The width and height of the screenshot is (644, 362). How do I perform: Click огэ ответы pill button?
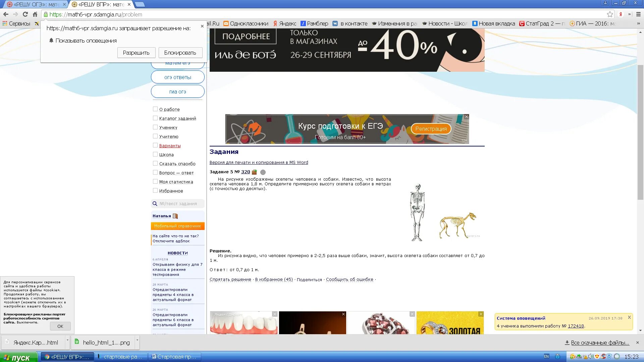tap(178, 77)
